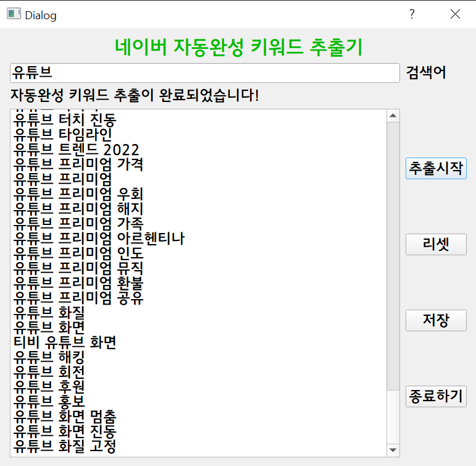Select list item 유튜브 화질 고정
This screenshot has width=476, height=466.
pos(65,446)
